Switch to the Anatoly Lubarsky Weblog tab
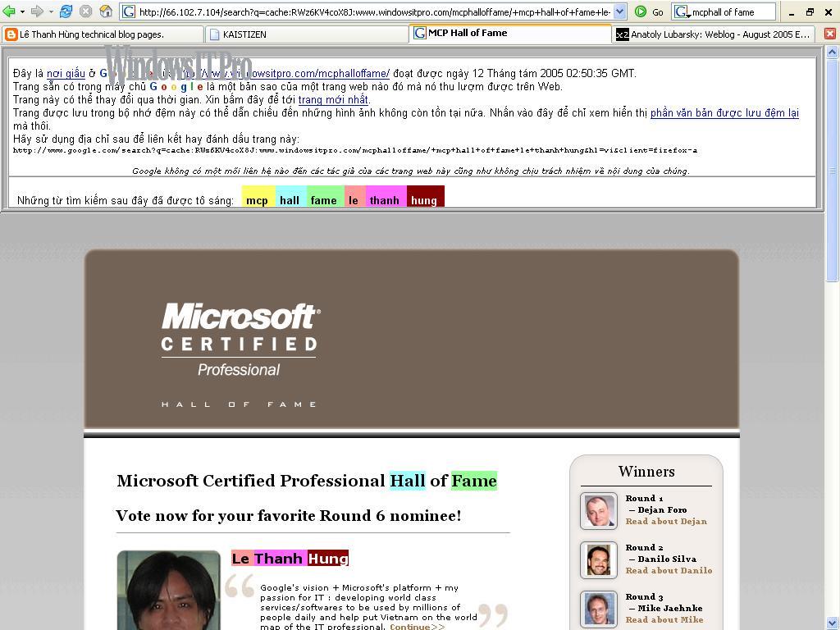840x630 pixels. tap(713, 34)
